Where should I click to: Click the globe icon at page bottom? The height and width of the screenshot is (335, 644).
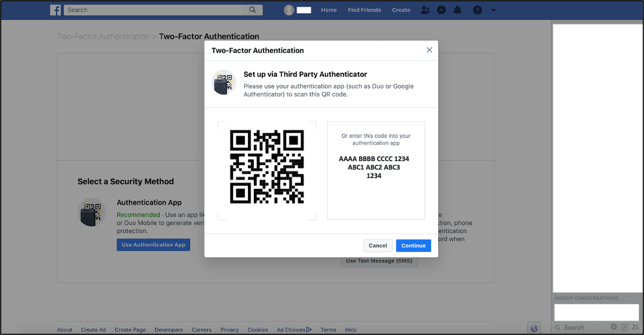(x=534, y=328)
